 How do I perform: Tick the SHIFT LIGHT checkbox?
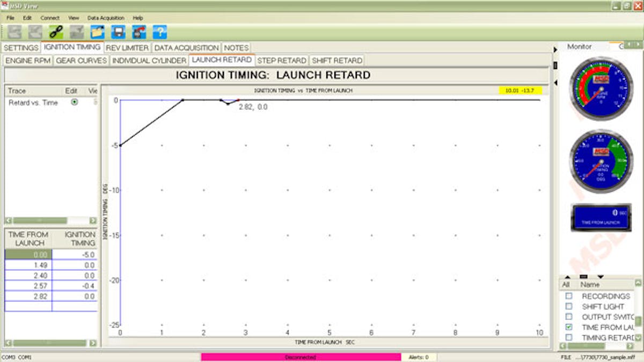click(x=569, y=306)
